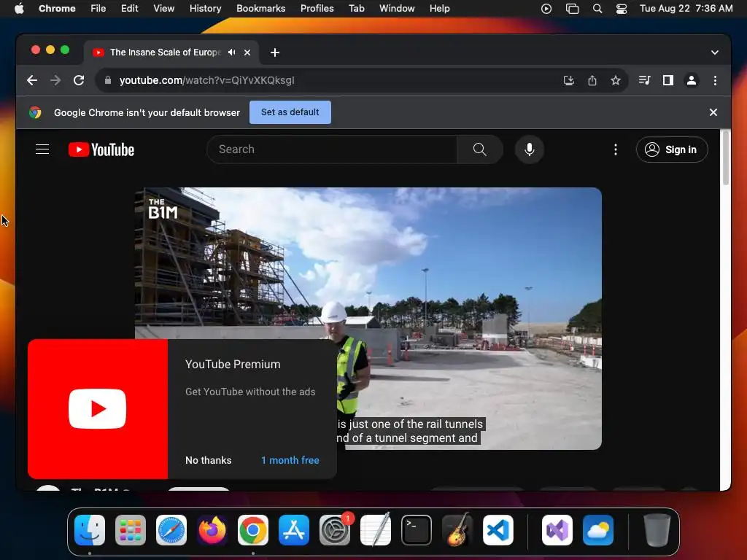Open TextEdit from the Dock
This screenshot has width=747, height=560.
pyautogui.click(x=376, y=530)
